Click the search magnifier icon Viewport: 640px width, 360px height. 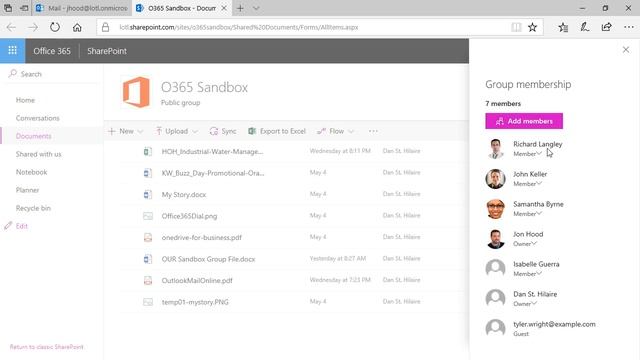point(13,73)
